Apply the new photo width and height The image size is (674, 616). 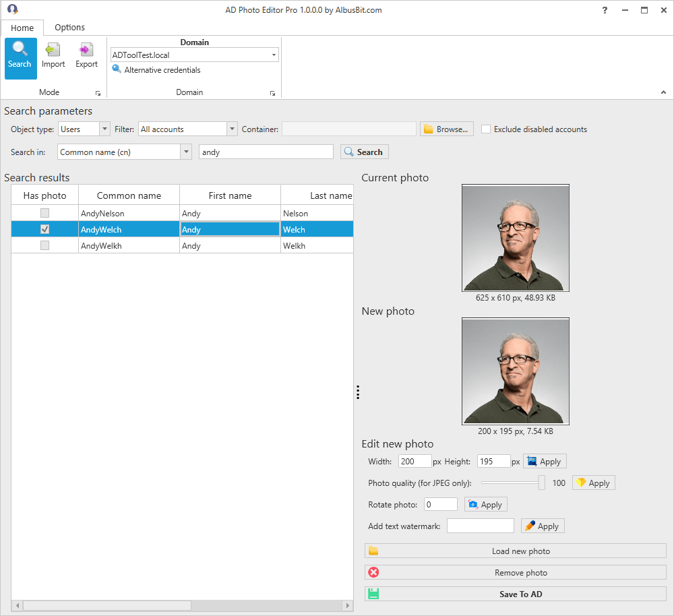pos(545,461)
